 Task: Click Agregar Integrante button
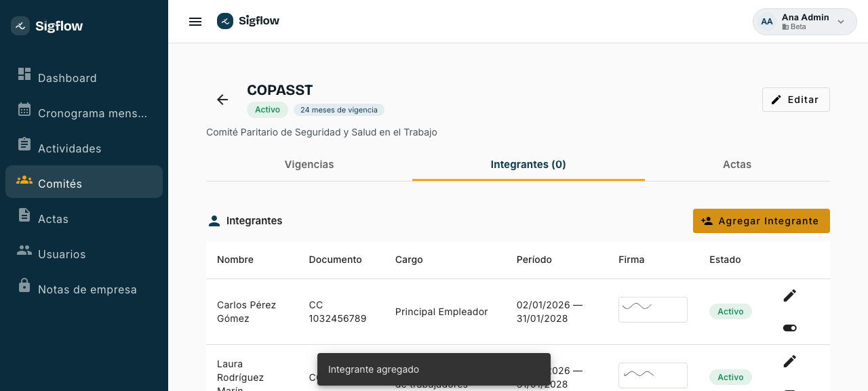[762, 221]
